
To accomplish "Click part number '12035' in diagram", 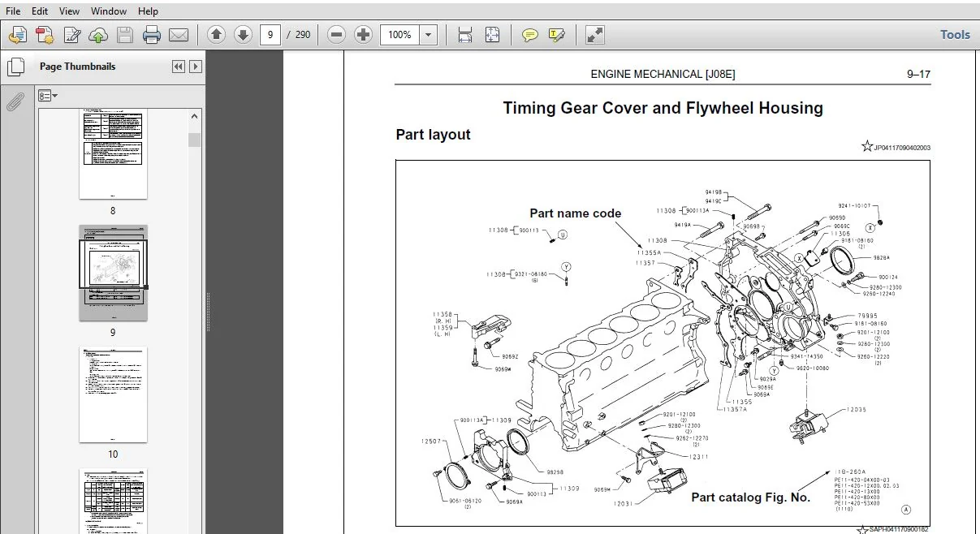I will [x=856, y=410].
